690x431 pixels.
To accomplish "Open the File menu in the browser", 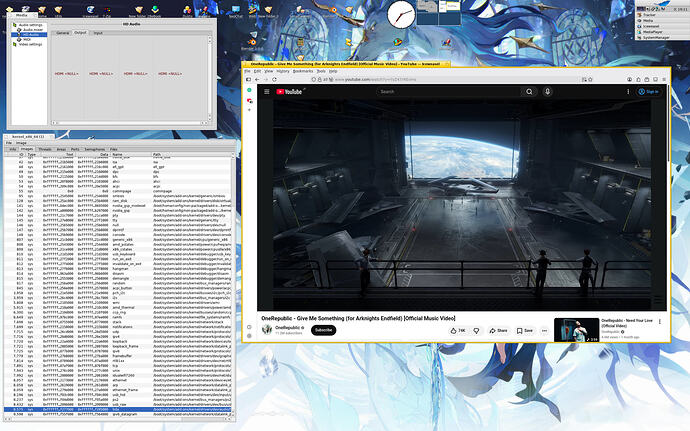I will tap(247, 71).
